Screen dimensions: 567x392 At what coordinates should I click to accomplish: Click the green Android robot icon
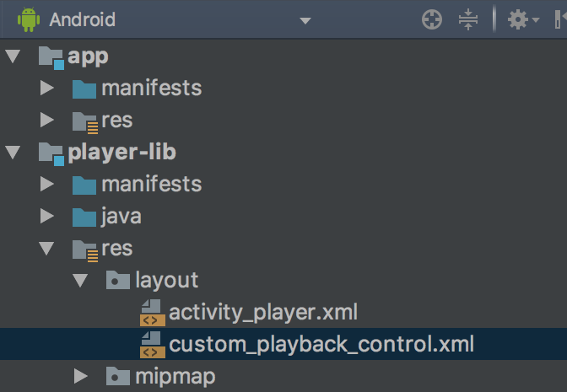point(29,19)
